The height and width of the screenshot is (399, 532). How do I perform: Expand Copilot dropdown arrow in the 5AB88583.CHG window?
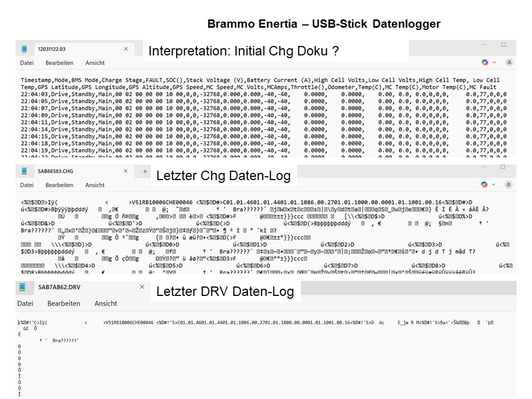(x=494, y=184)
